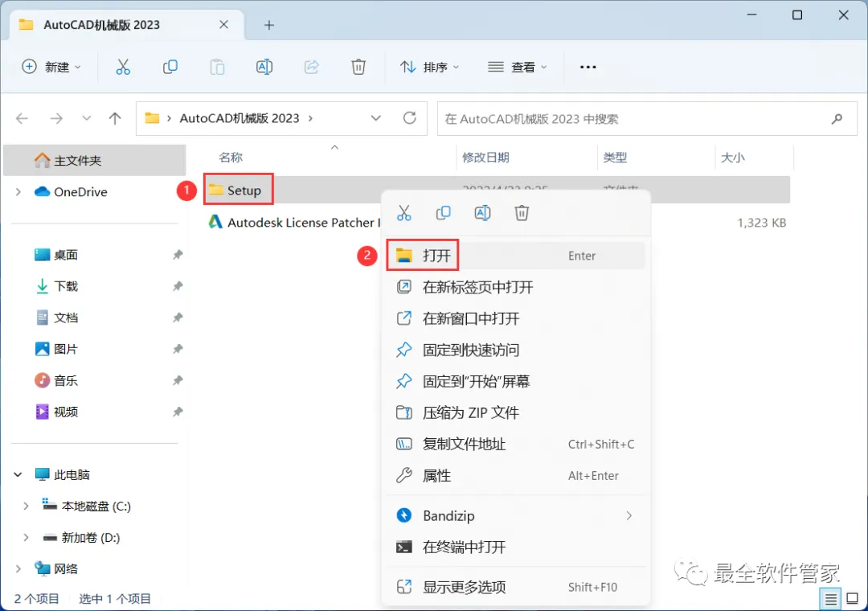Expand the 网络 tree node
Image resolution: width=868 pixels, height=611 pixels.
pos(18,569)
